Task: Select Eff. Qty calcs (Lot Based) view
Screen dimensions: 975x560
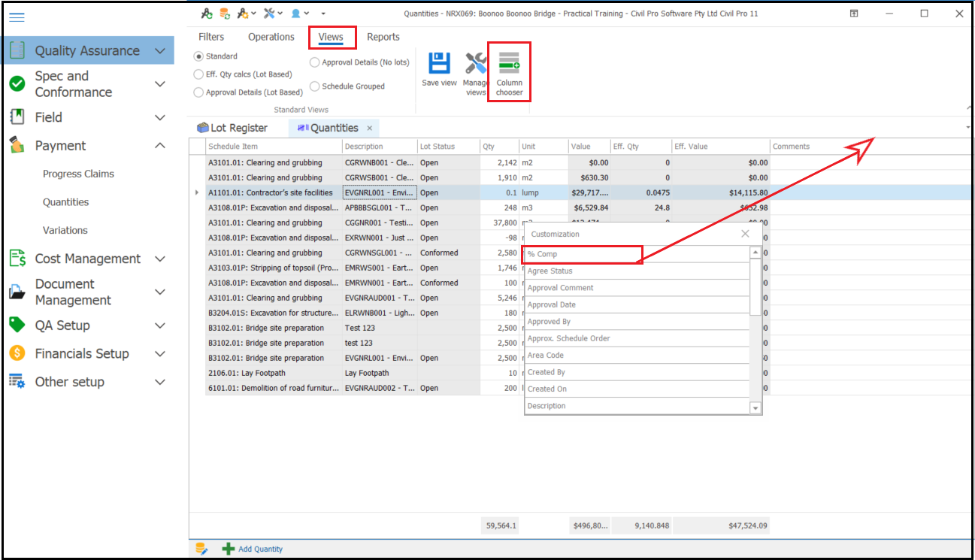Action: coord(198,74)
